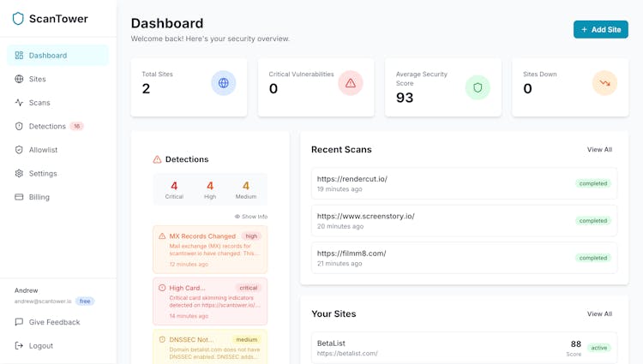Click the globe icon on Total Sites card
Viewport: 643px width, 364px height.
[223, 83]
